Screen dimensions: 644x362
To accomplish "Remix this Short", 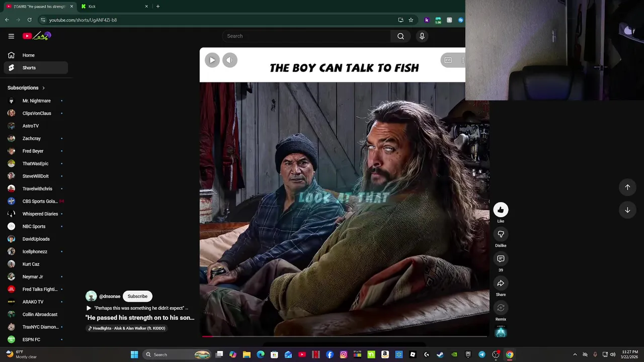I will pyautogui.click(x=501, y=308).
